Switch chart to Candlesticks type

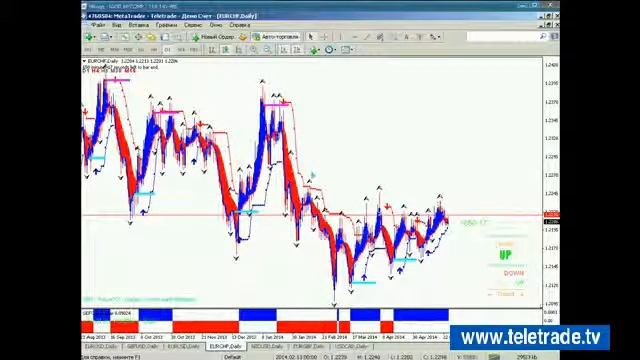click(225, 49)
